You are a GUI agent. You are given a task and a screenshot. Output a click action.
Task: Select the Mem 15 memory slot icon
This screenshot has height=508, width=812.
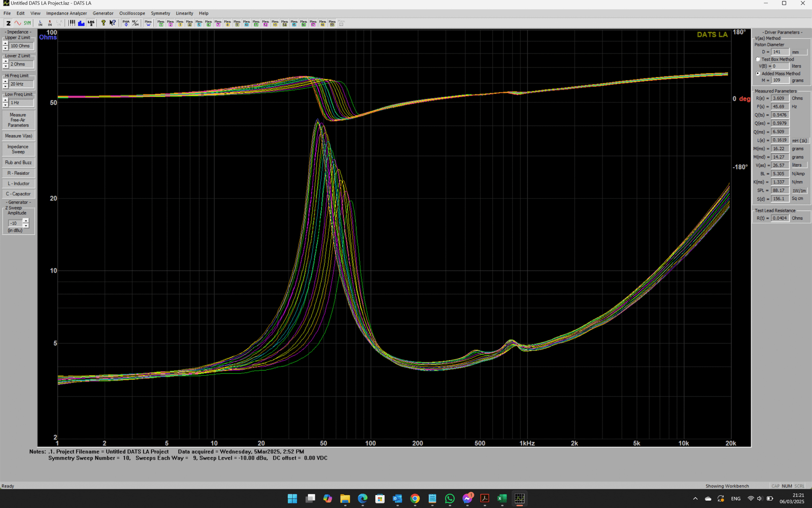point(294,23)
